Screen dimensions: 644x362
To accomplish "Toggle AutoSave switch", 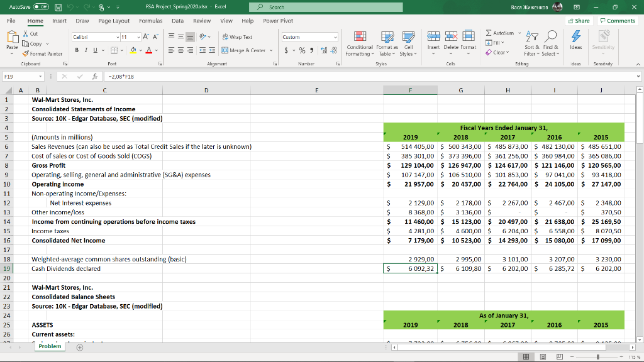I will tap(41, 7).
